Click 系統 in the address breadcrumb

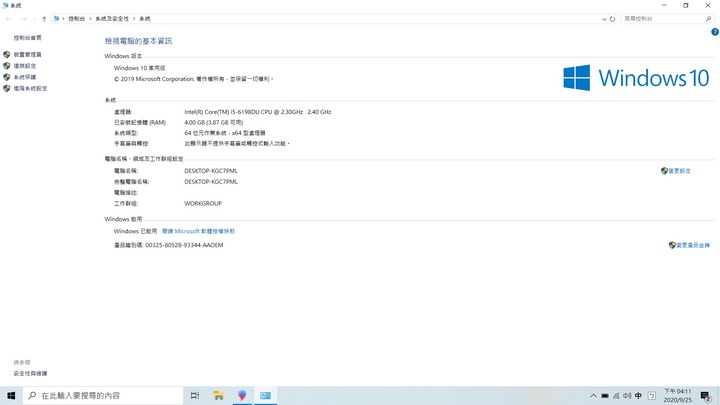pos(145,19)
